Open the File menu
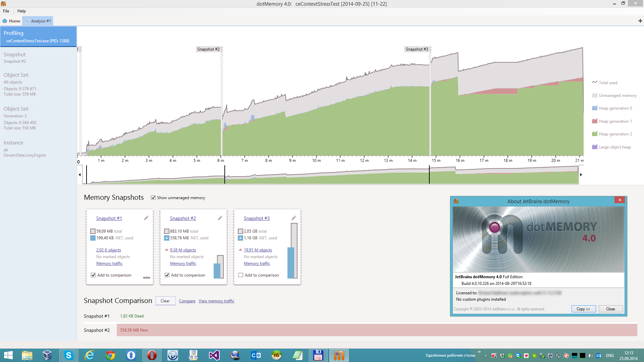The width and height of the screenshot is (644, 362). click(6, 11)
